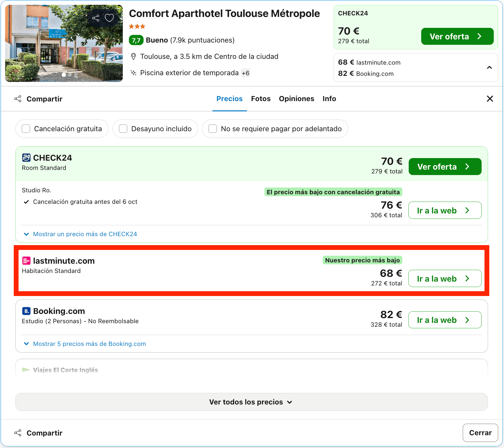Open the +6 more amenities badge
The image size is (504, 448).
tap(246, 73)
